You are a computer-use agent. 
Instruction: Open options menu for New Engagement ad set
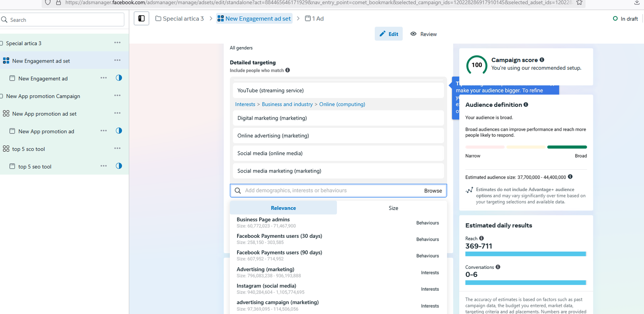[x=117, y=60]
